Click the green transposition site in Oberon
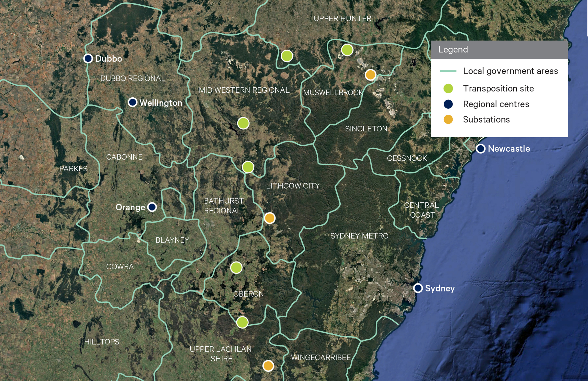The height and width of the screenshot is (381, 588). pos(236,268)
